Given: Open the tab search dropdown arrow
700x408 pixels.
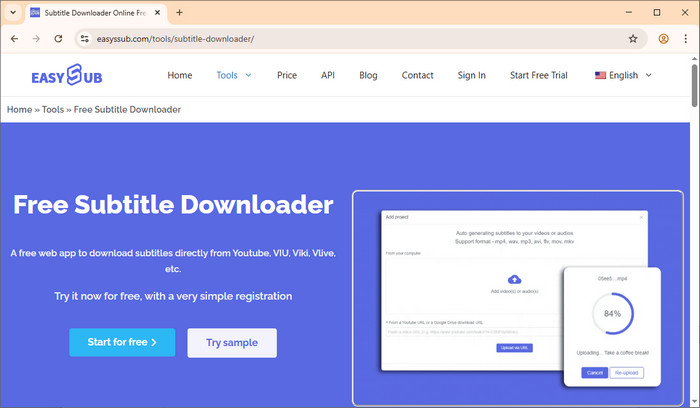Looking at the screenshot, I should (x=13, y=12).
